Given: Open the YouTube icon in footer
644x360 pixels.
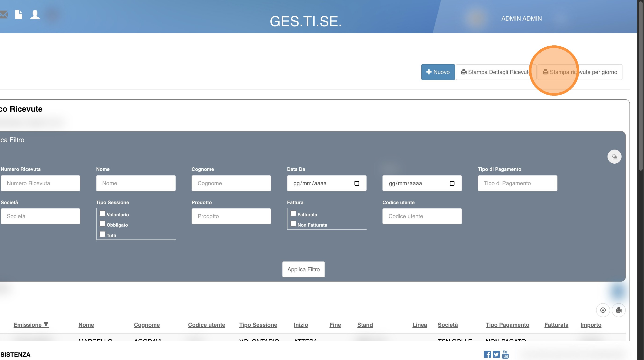Looking at the screenshot, I should (505, 354).
